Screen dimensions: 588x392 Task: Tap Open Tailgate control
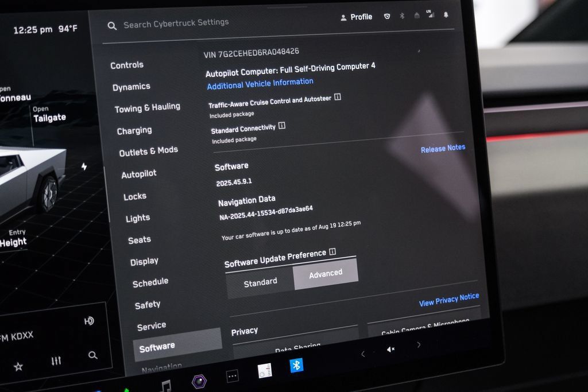(49, 114)
